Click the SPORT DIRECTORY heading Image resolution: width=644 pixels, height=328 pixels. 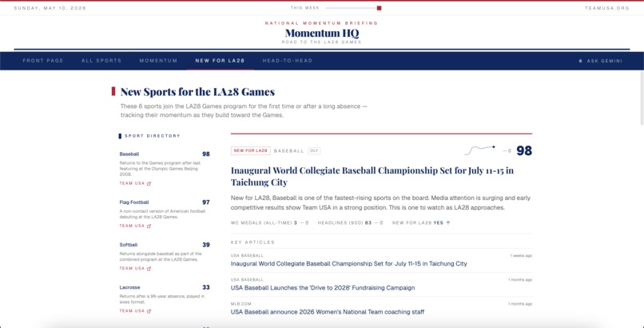click(153, 136)
